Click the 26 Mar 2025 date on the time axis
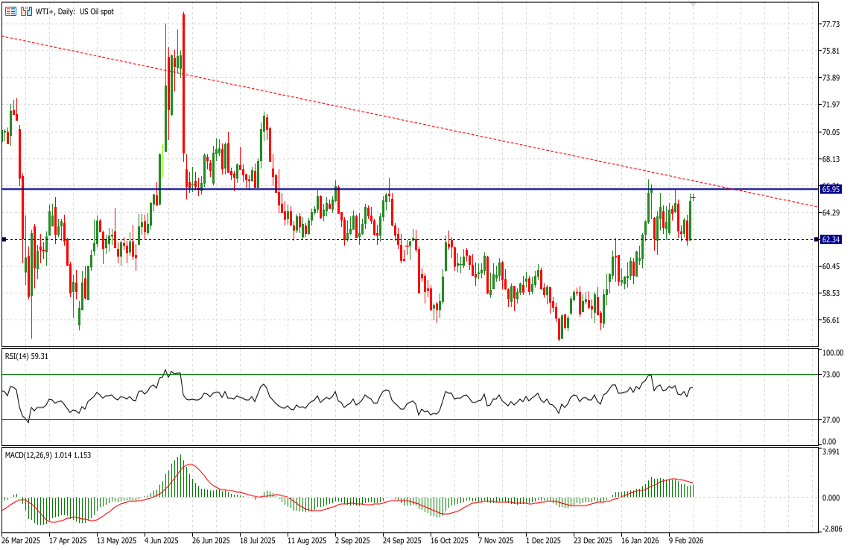850x550 pixels. pyautogui.click(x=23, y=538)
